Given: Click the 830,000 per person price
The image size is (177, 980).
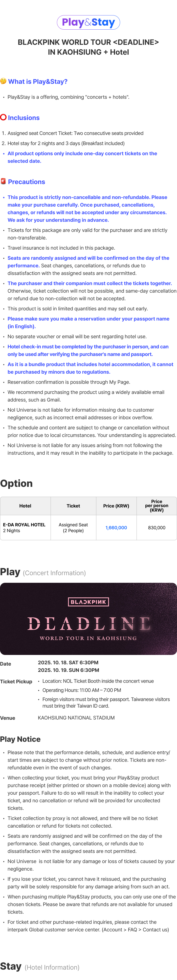Looking at the screenshot, I should tap(157, 528).
